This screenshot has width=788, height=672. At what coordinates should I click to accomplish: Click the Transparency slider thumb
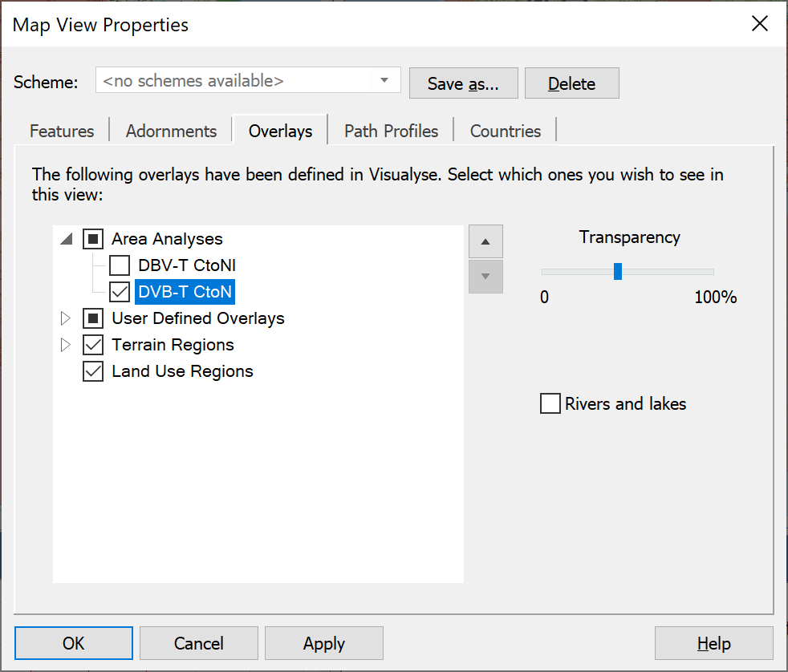(x=618, y=271)
